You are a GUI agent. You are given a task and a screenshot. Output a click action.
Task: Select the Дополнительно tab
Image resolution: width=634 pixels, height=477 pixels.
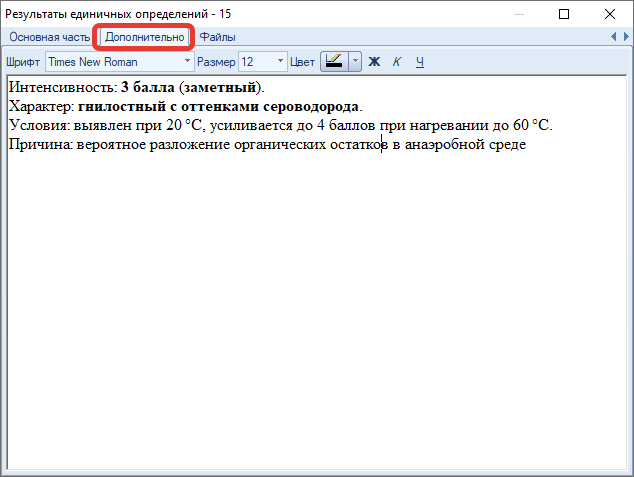pos(144,37)
